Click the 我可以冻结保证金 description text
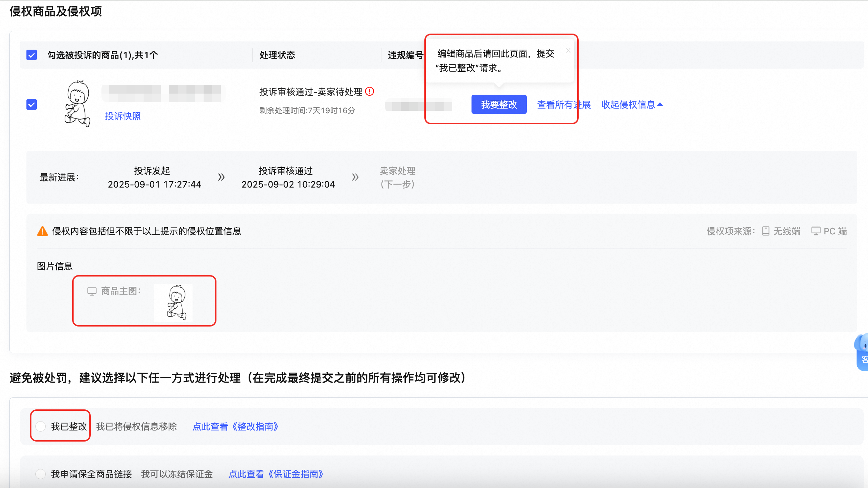This screenshot has width=868, height=488. [177, 474]
